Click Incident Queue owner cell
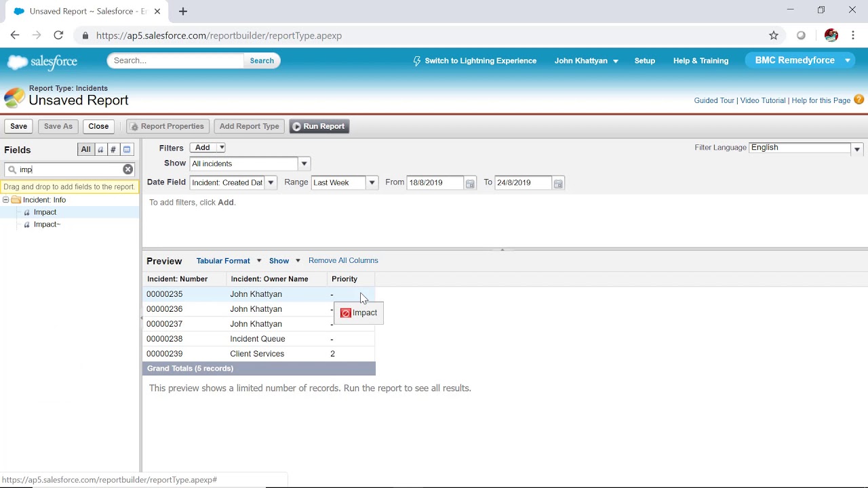Screen dimensions: 868x488 tap(258, 339)
